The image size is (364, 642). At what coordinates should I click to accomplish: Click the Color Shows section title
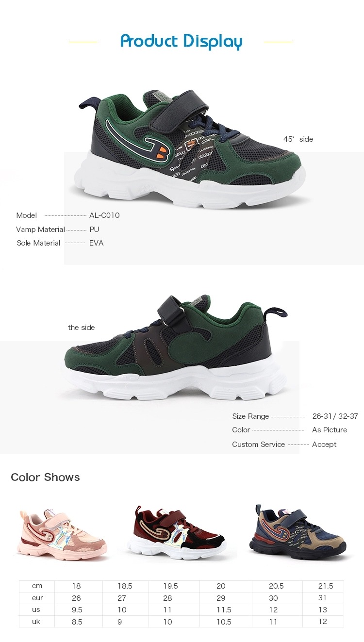45,477
